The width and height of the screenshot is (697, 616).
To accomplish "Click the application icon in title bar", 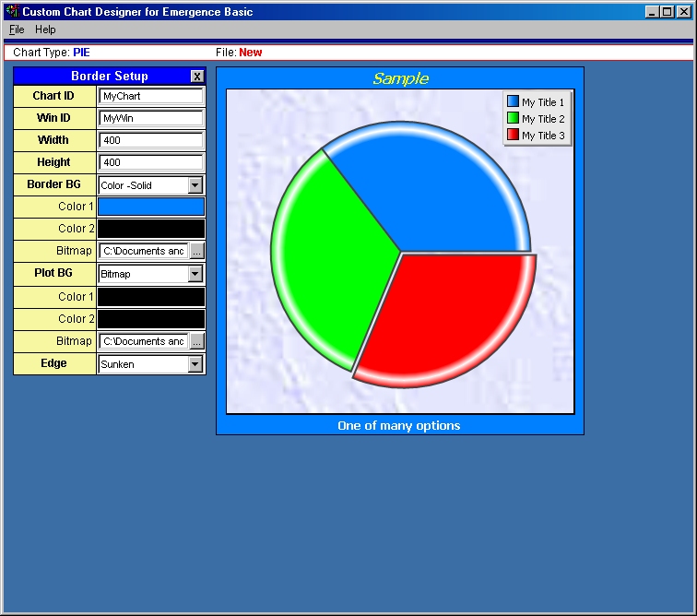I will pyautogui.click(x=12, y=12).
